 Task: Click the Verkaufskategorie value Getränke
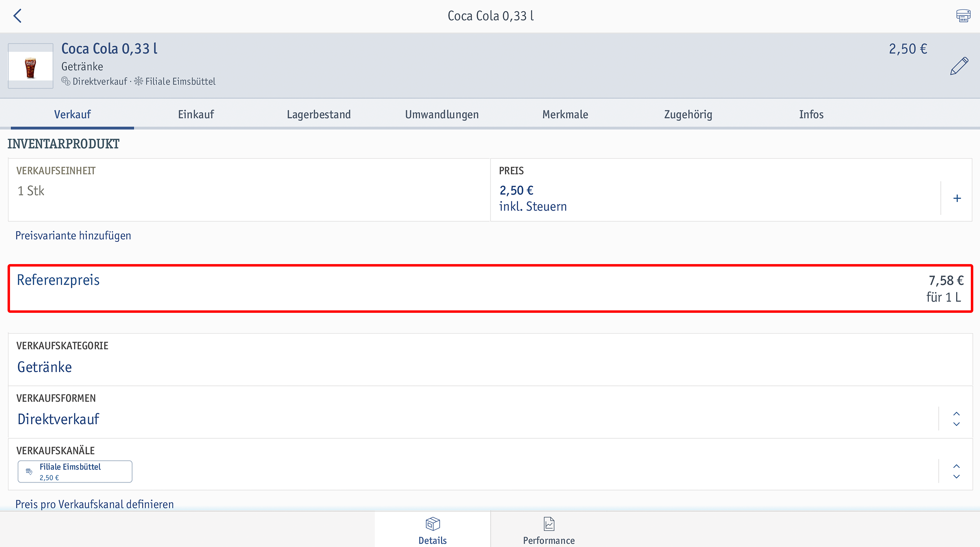click(45, 367)
